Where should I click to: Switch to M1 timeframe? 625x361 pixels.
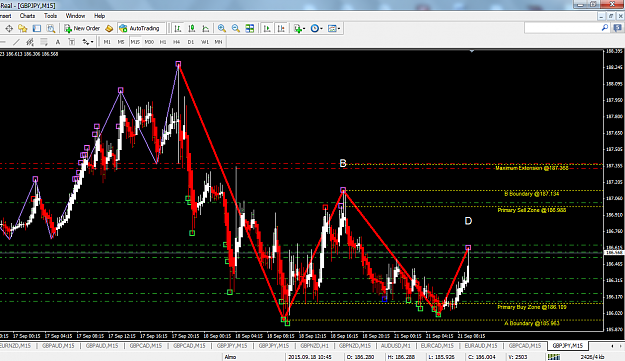tap(107, 42)
